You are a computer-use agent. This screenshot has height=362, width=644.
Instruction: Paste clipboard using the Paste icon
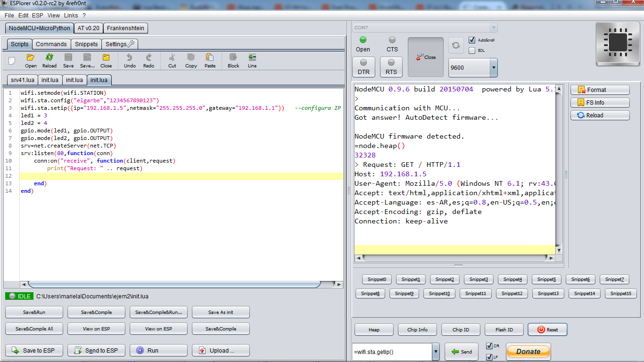point(210,60)
